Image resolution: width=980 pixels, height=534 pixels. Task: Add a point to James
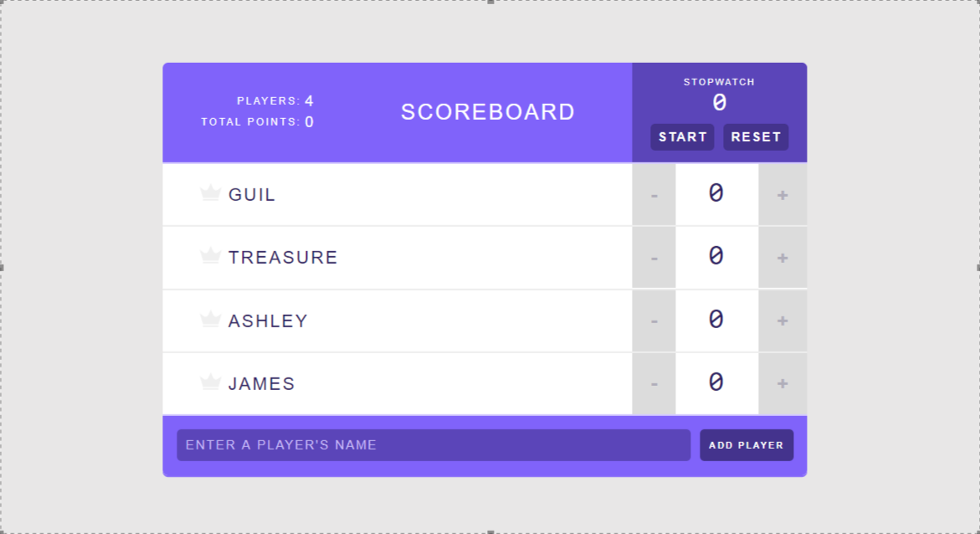click(x=782, y=383)
